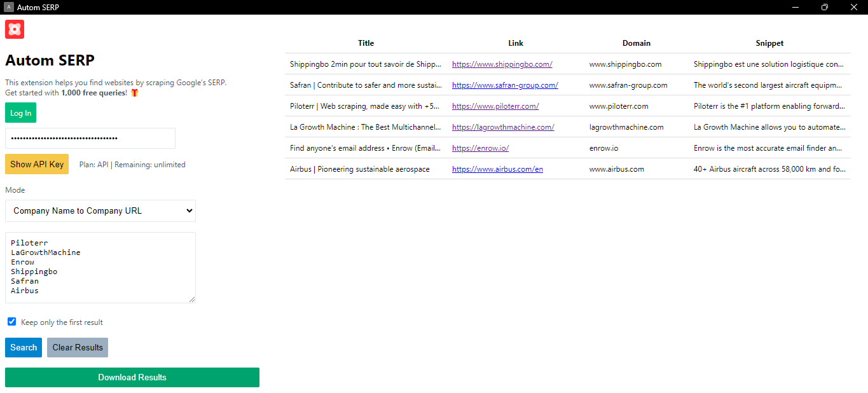Clear the table with Clear Results

[x=78, y=348]
